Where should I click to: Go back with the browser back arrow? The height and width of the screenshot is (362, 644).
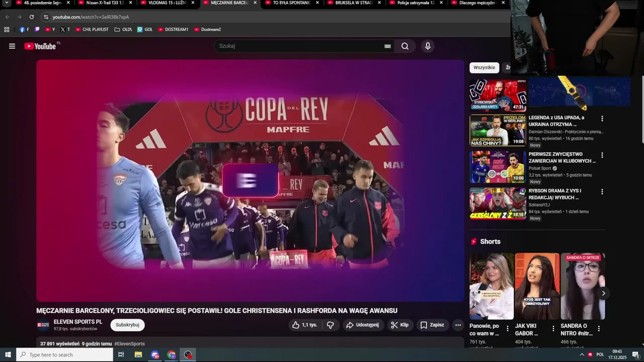[7, 17]
